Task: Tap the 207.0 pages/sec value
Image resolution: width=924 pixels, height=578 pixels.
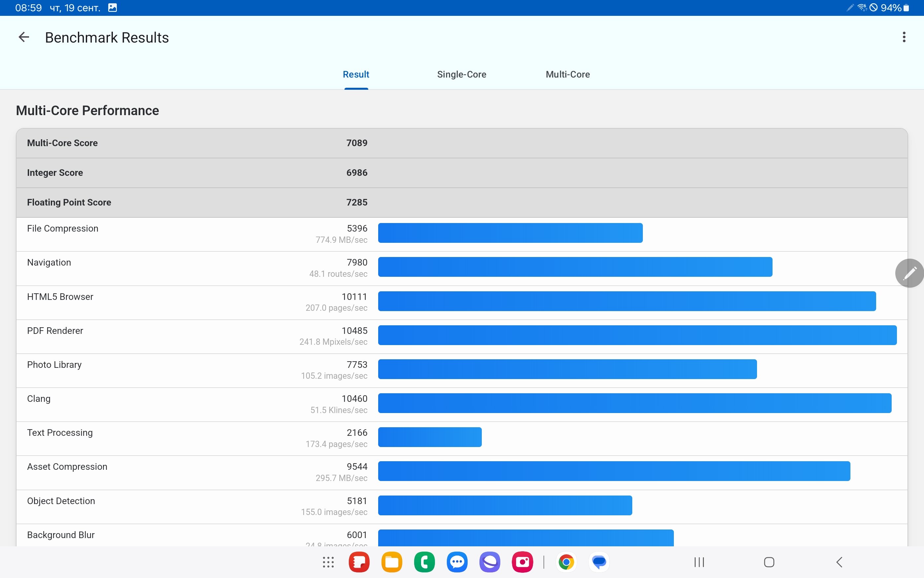Action: click(336, 308)
